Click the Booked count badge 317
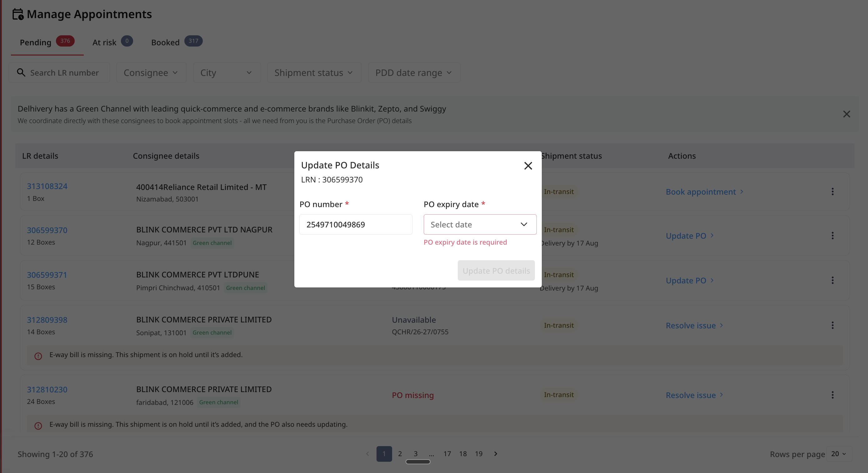The width and height of the screenshot is (868, 473). pos(193,41)
